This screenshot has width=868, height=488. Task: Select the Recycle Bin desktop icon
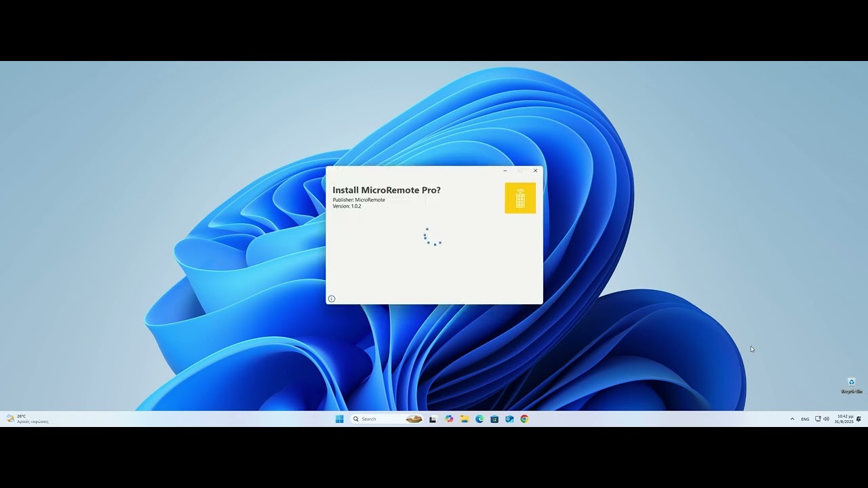click(852, 386)
